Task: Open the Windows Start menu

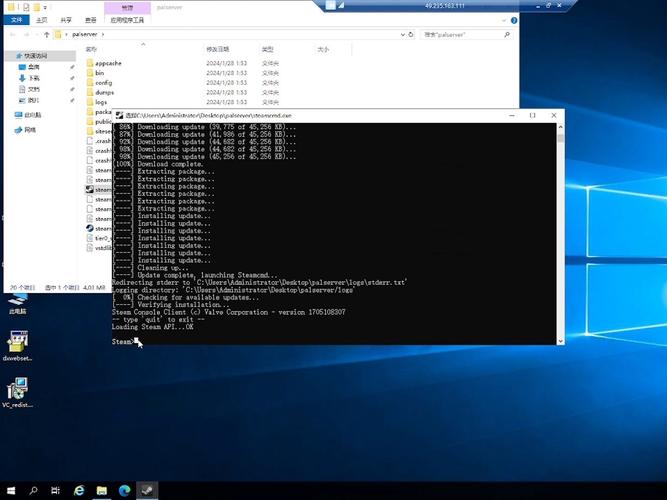Action: (11, 491)
